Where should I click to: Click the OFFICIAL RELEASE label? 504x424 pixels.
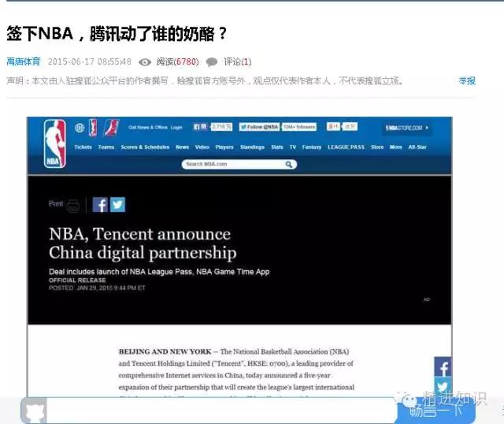(x=77, y=281)
